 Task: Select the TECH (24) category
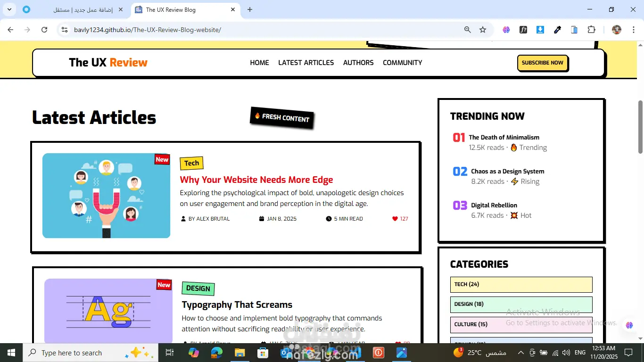521,284
